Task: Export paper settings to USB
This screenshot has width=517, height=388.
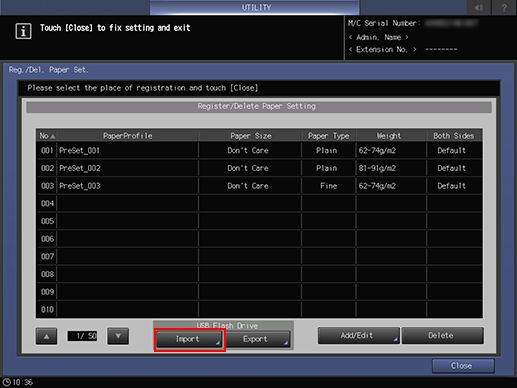Action: pos(257,339)
